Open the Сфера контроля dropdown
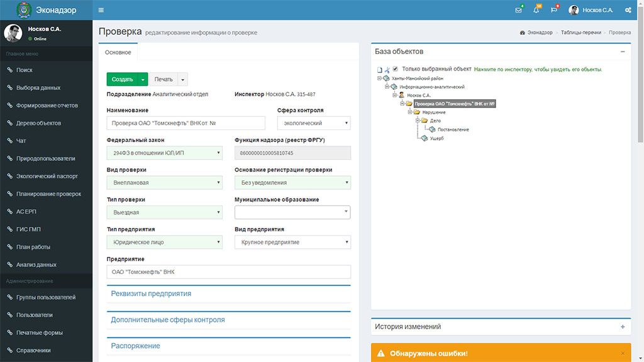This screenshot has width=644, height=362. 314,124
